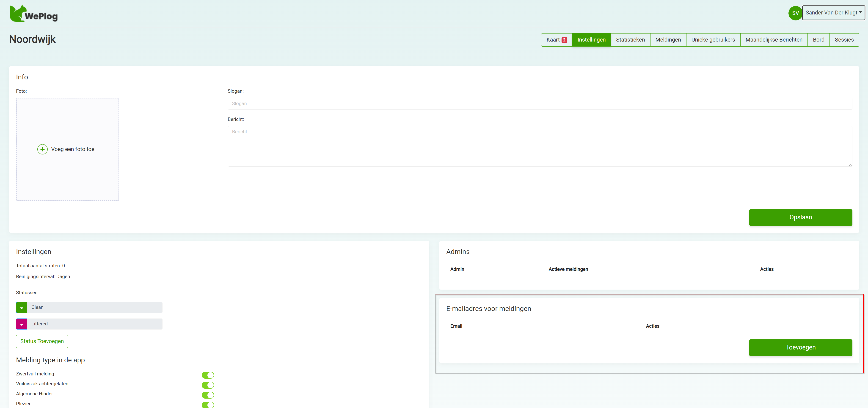
Task: Select the Instellingen tab
Action: [591, 40]
